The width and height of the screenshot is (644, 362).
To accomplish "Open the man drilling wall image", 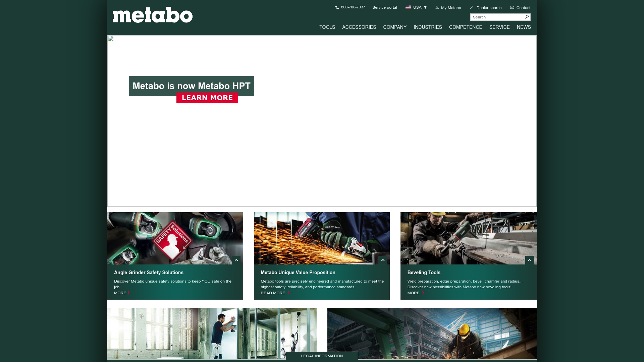I will pos(212,334).
